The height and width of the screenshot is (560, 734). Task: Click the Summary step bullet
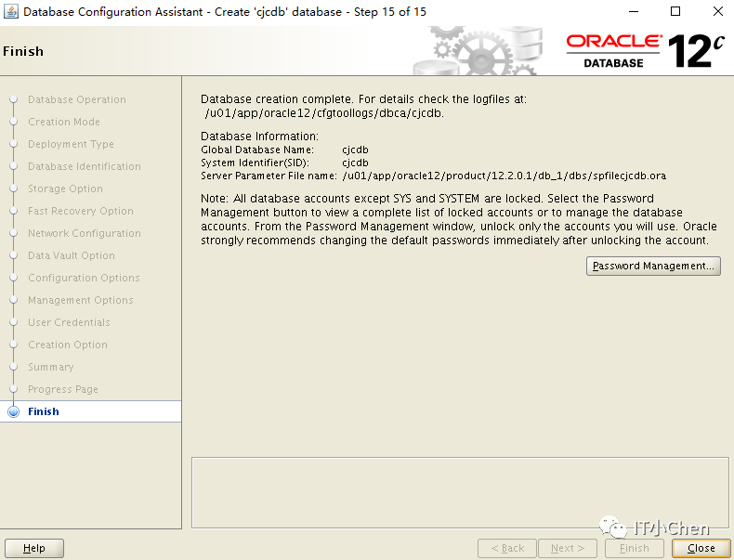click(x=14, y=367)
